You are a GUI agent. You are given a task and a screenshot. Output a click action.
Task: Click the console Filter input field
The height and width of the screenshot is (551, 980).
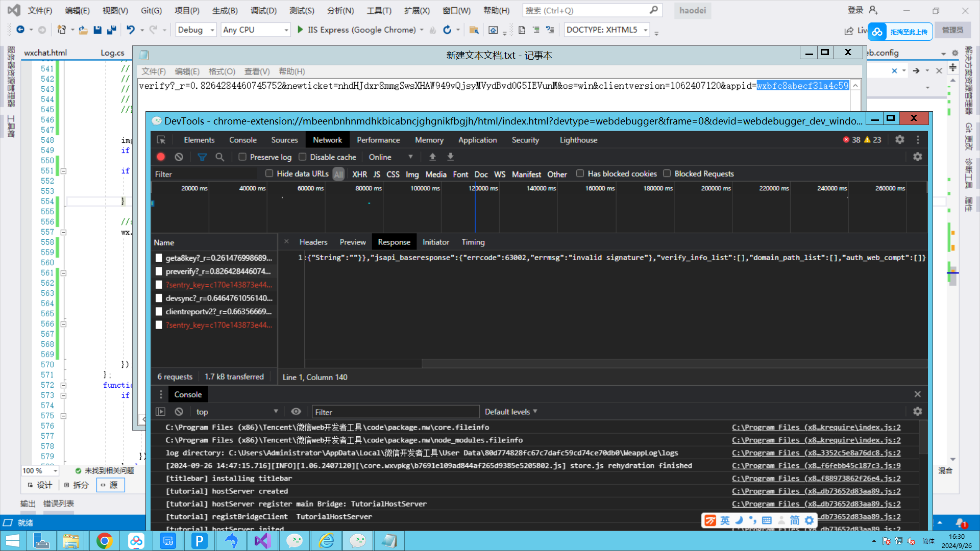point(396,412)
